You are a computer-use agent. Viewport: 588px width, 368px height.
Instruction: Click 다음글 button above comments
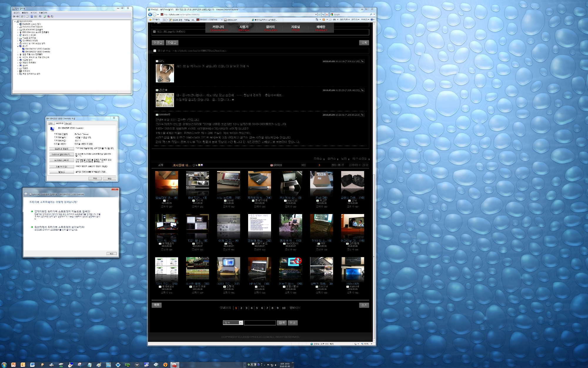(172, 43)
